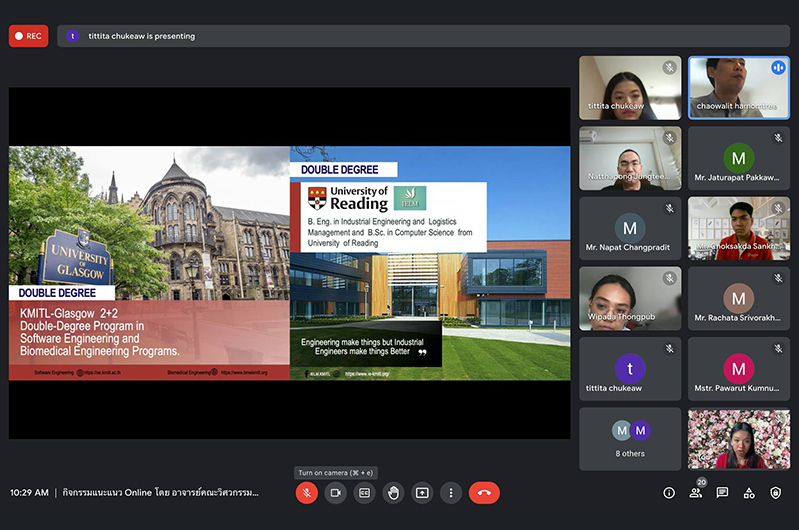
Task: Click the 'Turn on camera' tooltip
Action: (336, 473)
